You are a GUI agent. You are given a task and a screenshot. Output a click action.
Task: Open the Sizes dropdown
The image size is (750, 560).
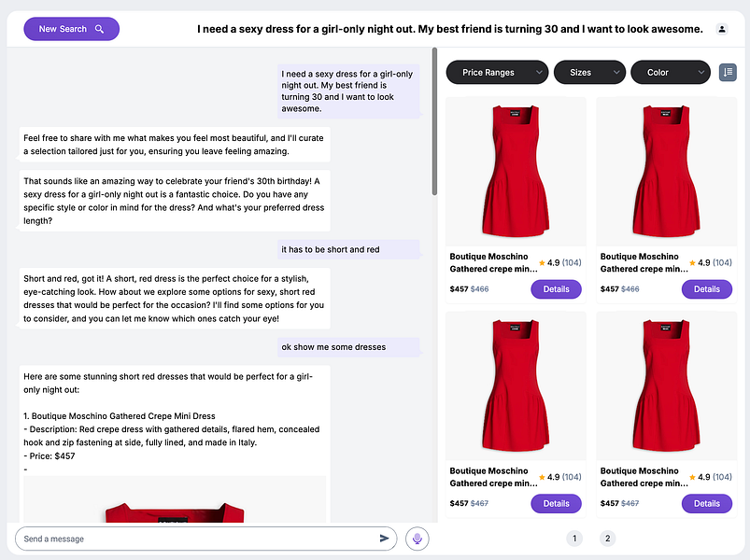[589, 72]
